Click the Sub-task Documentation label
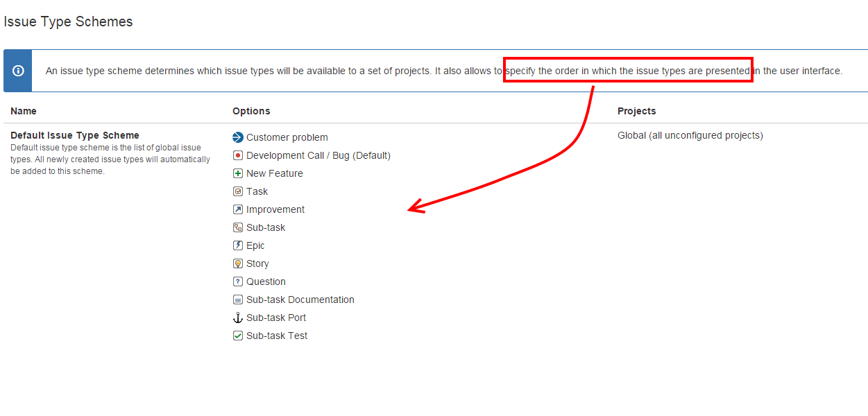 pyautogui.click(x=300, y=300)
